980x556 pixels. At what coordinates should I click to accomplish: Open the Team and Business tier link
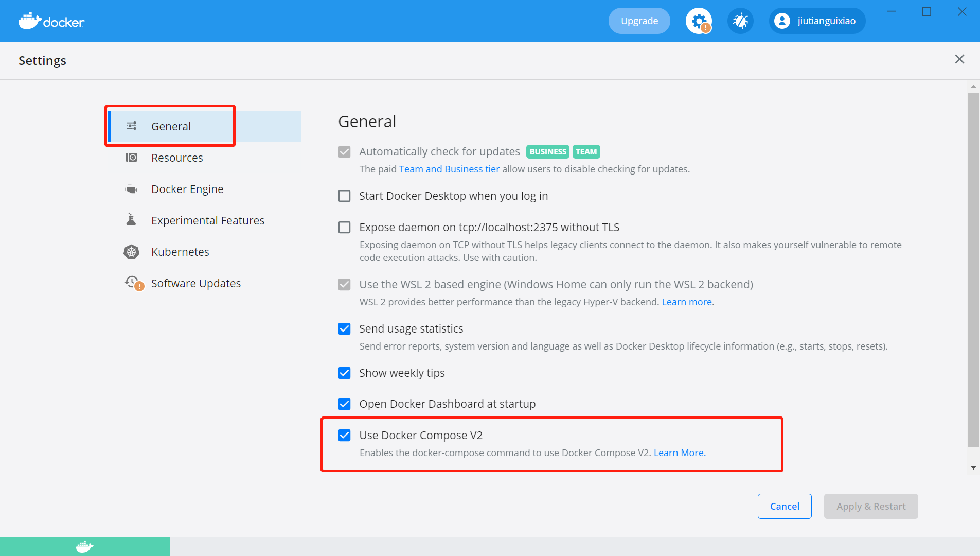click(x=449, y=169)
